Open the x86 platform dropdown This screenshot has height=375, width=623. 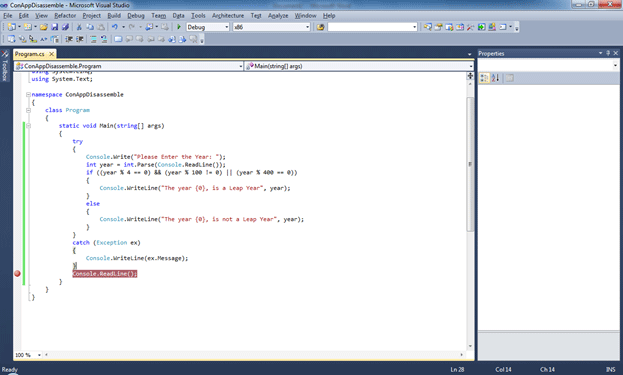point(271,27)
